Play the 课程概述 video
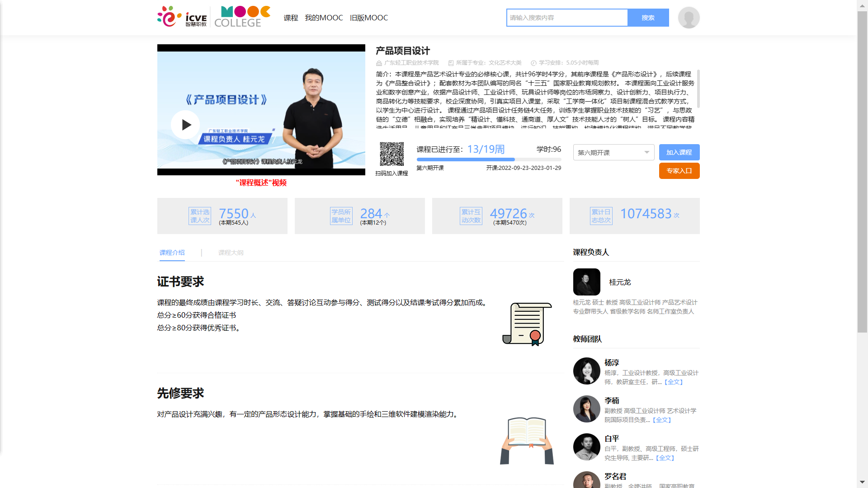 pos(185,125)
